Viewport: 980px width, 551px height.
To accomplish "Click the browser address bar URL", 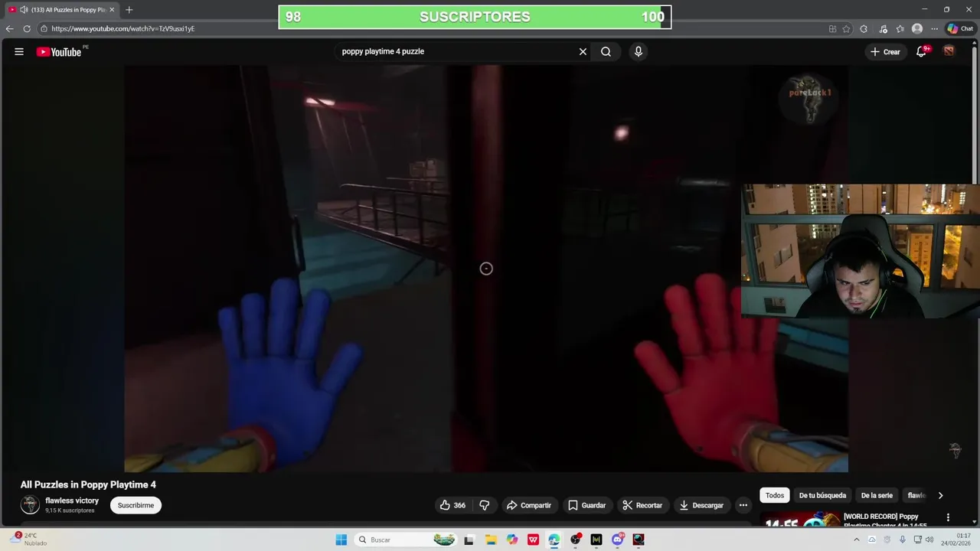I will coord(123,28).
